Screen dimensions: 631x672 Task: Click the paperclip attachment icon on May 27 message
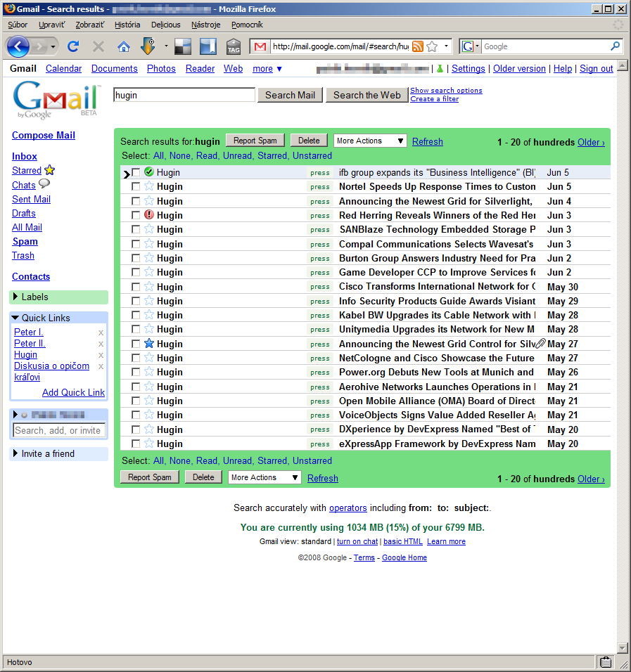point(541,344)
